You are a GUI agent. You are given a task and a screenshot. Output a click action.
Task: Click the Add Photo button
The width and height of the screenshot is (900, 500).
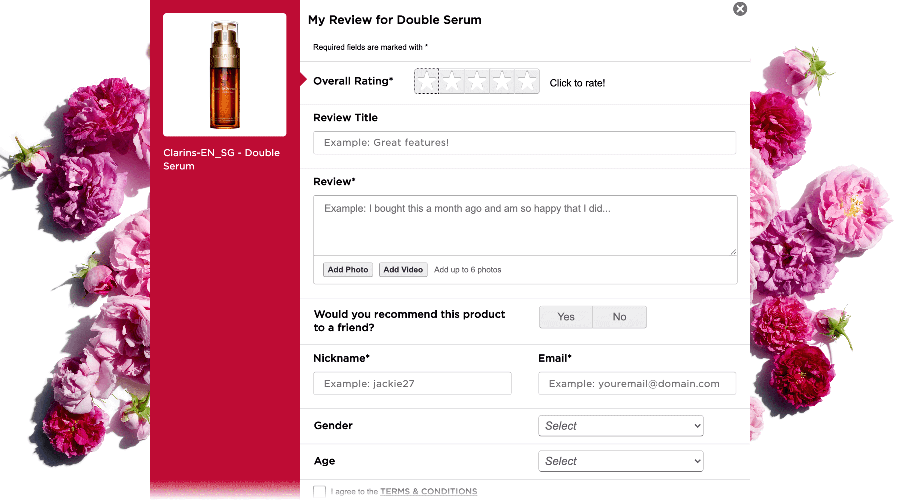tap(348, 270)
